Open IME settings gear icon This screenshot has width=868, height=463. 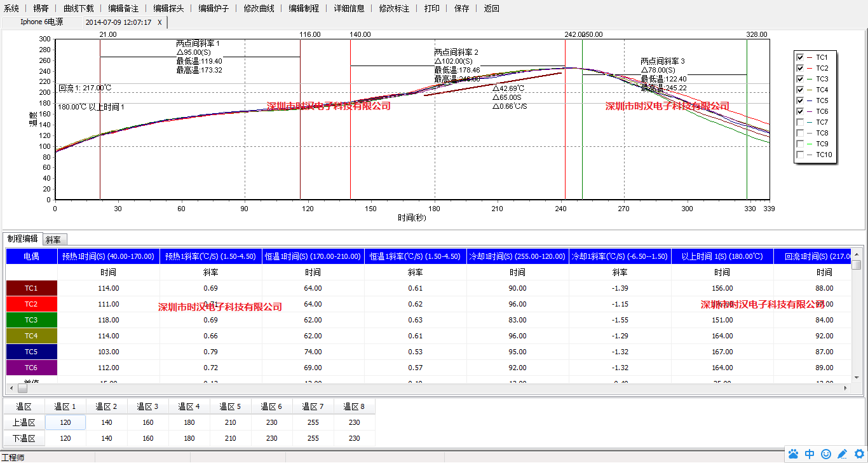tap(859, 454)
